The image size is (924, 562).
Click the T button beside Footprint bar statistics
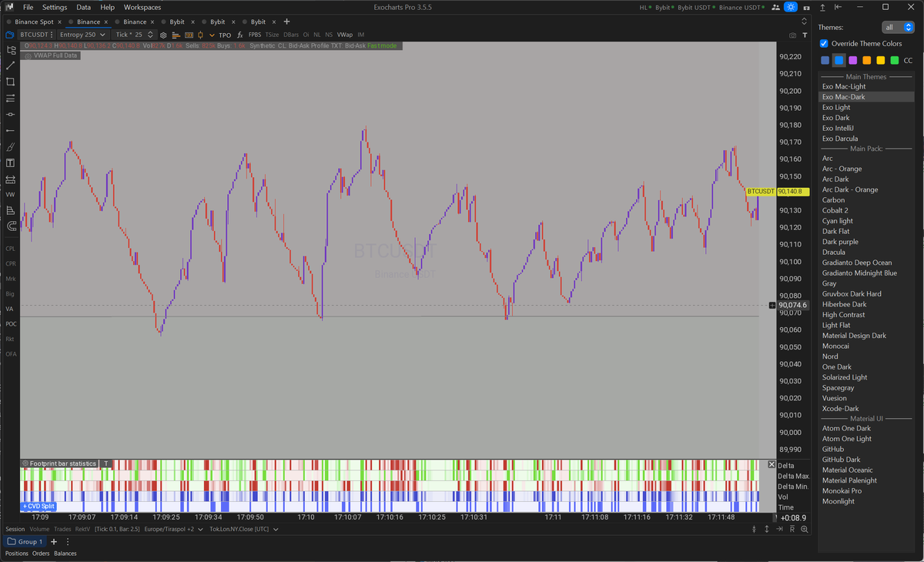pyautogui.click(x=107, y=463)
